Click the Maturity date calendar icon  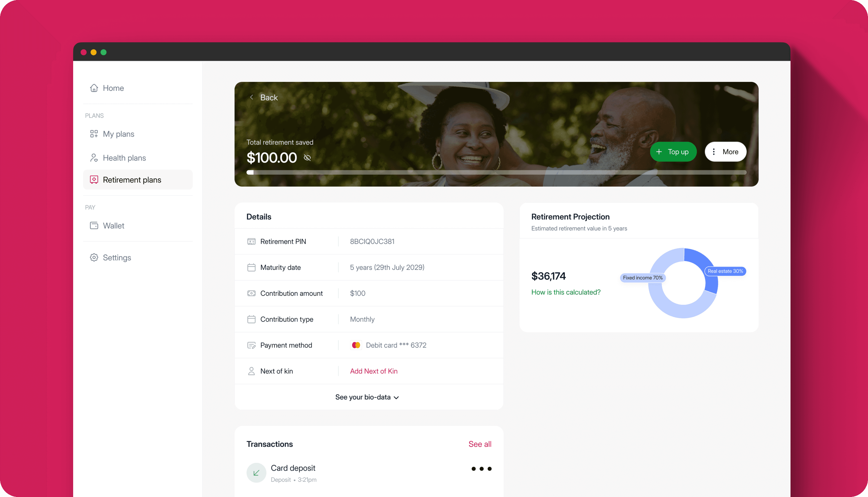tap(251, 267)
